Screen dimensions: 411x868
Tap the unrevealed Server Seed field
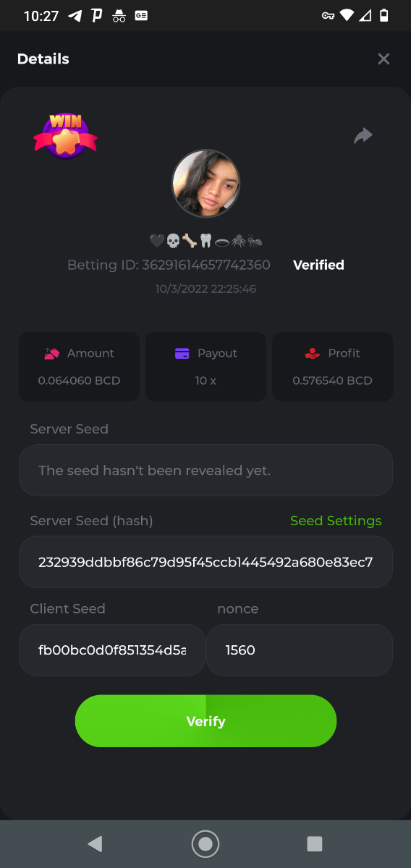[205, 471]
